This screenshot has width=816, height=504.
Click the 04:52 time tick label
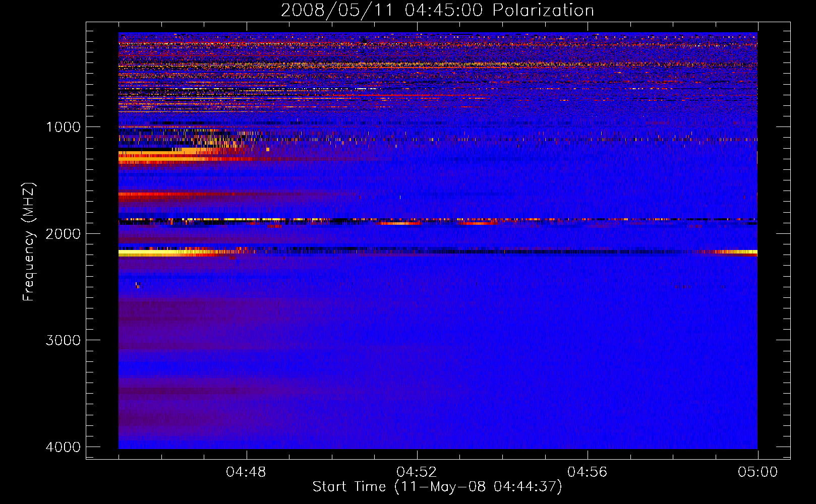417,472
